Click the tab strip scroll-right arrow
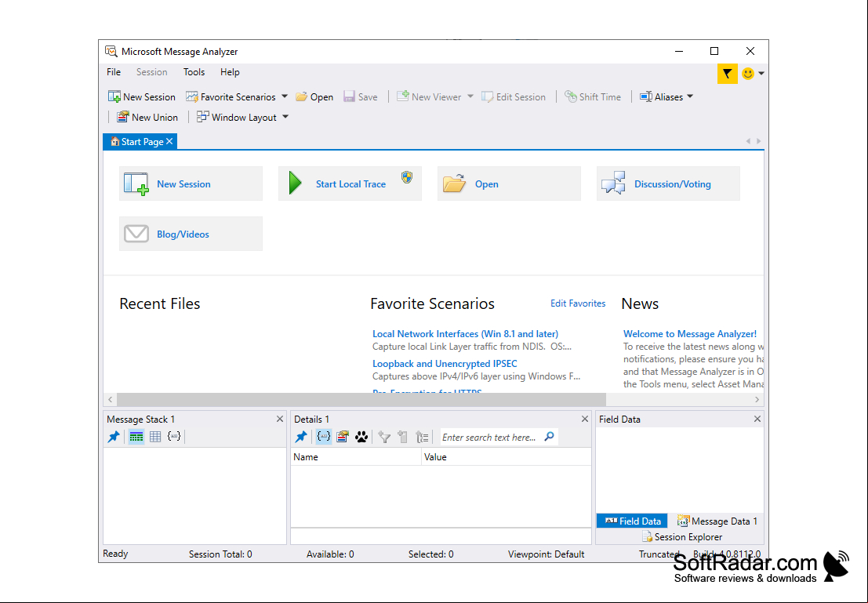868x603 pixels. (758, 141)
